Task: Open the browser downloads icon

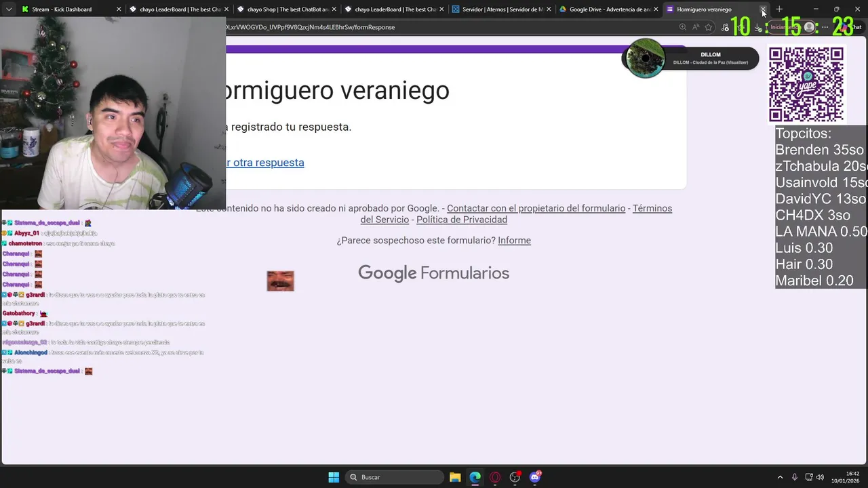Action: [x=758, y=27]
